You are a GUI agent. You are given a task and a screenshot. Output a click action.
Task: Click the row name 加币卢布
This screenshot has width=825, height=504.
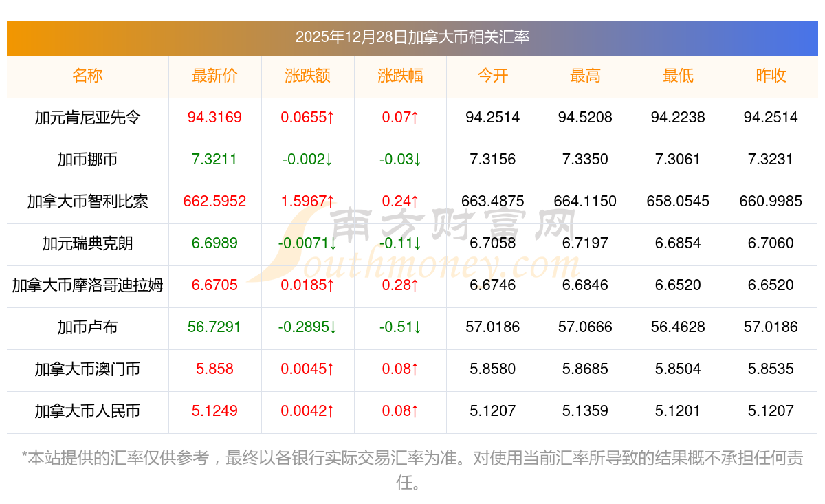coord(87,327)
